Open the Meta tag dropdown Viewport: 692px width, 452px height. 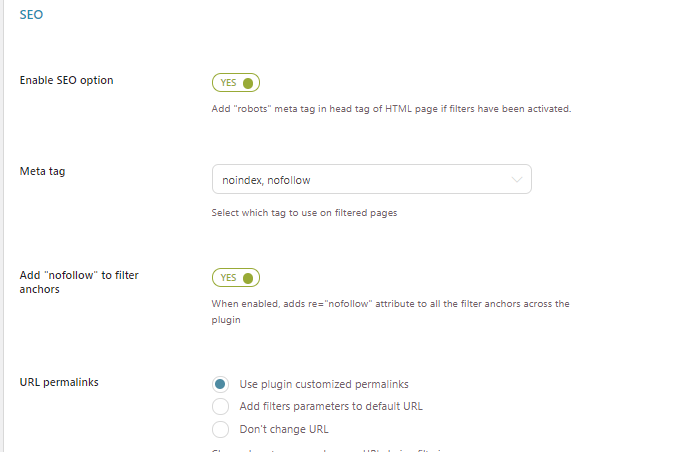[x=372, y=179]
